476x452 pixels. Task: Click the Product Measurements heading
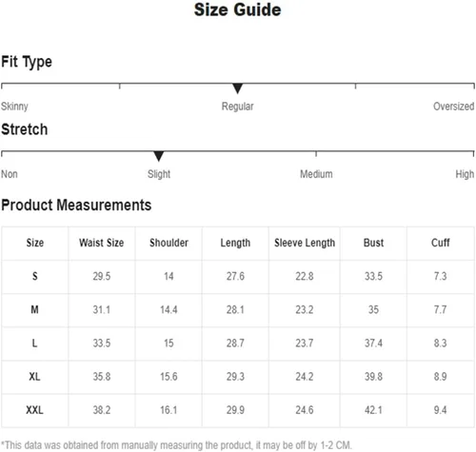coord(76,205)
